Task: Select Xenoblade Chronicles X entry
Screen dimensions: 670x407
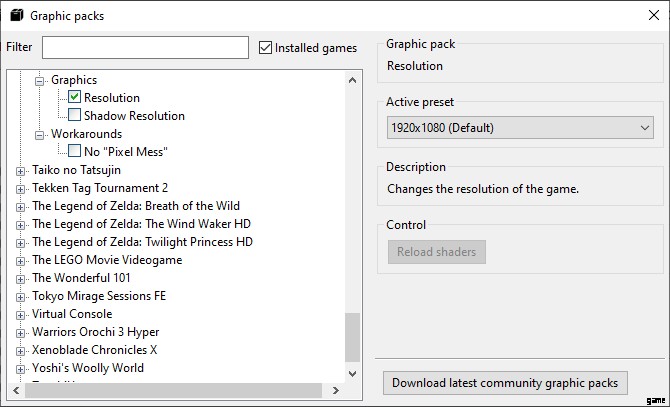Action: click(x=94, y=350)
